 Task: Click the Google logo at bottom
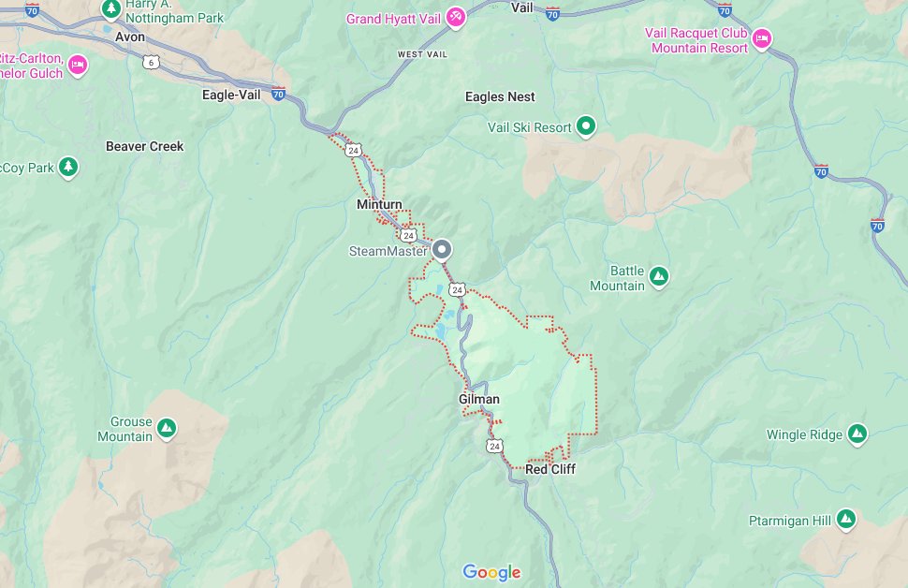491,572
